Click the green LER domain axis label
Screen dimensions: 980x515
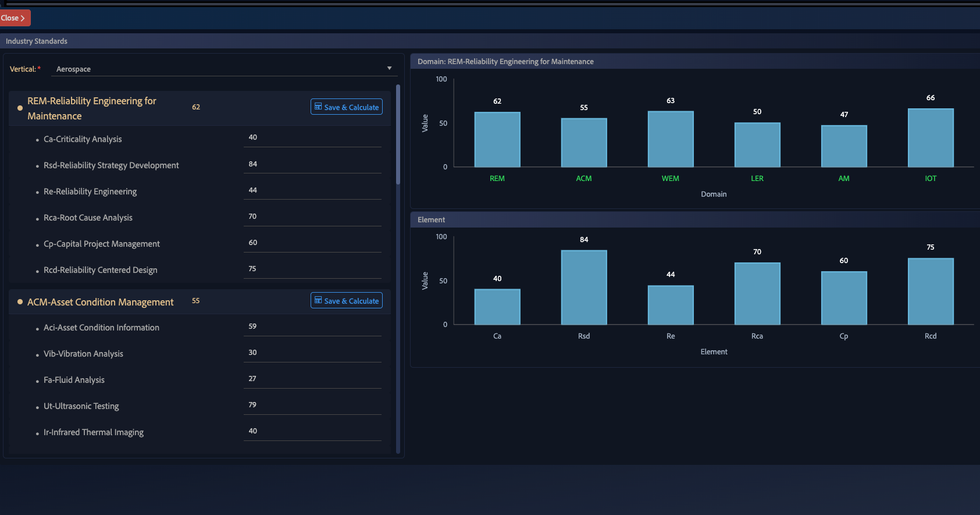757,179
